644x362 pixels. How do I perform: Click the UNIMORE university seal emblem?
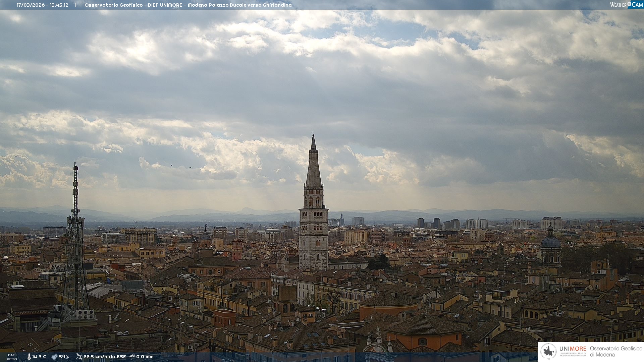[548, 351]
